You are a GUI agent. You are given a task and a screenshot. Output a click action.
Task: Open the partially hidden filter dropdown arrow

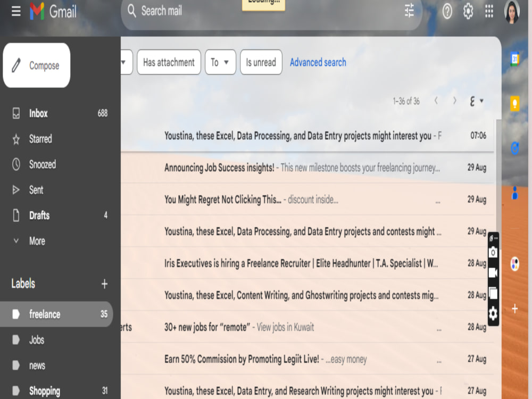124,62
